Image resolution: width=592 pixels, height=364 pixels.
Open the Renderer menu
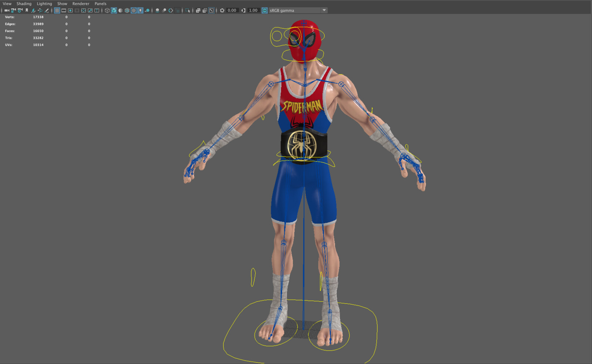[81, 4]
